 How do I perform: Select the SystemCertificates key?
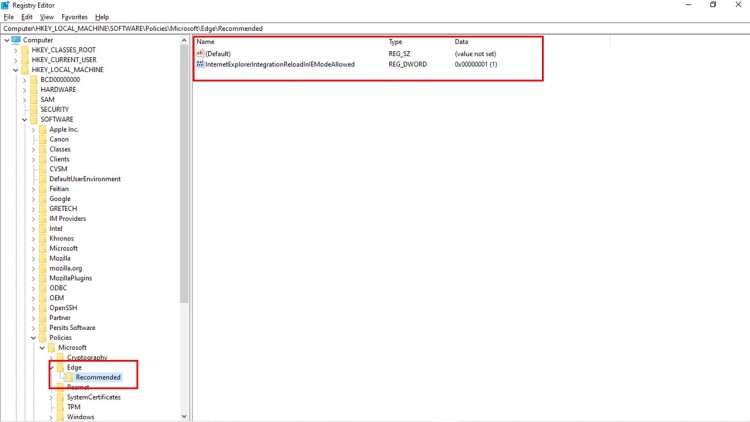pyautogui.click(x=93, y=397)
